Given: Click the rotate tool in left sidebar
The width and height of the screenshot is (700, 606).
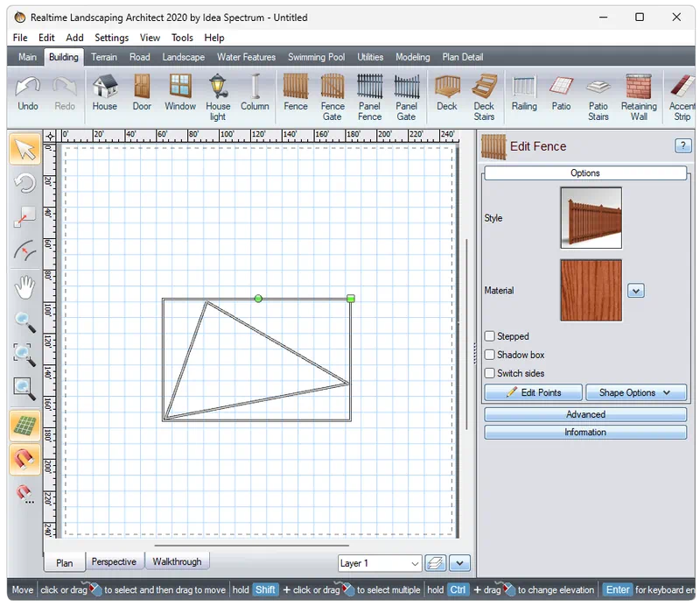Looking at the screenshot, I should point(25,183).
